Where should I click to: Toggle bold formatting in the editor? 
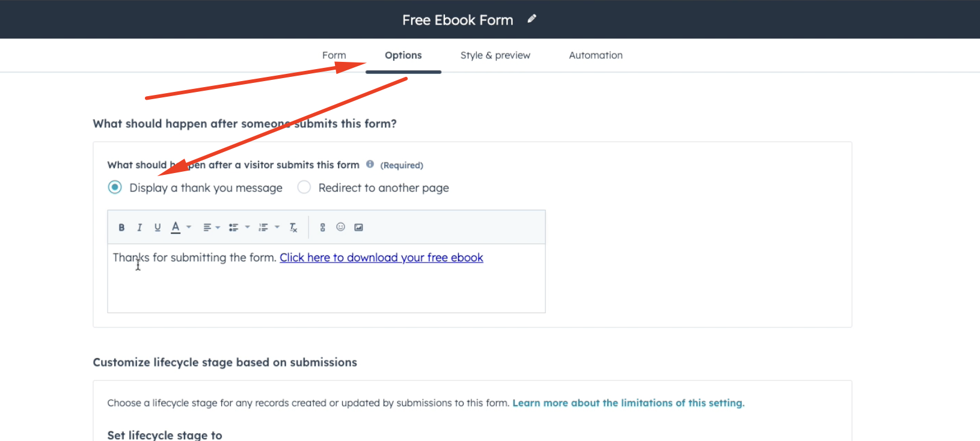click(x=121, y=227)
